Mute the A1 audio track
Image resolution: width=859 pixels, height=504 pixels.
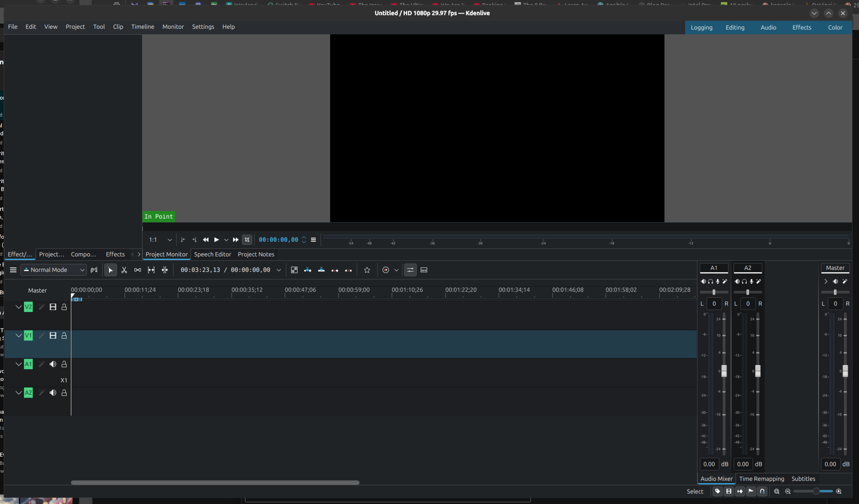click(52, 364)
